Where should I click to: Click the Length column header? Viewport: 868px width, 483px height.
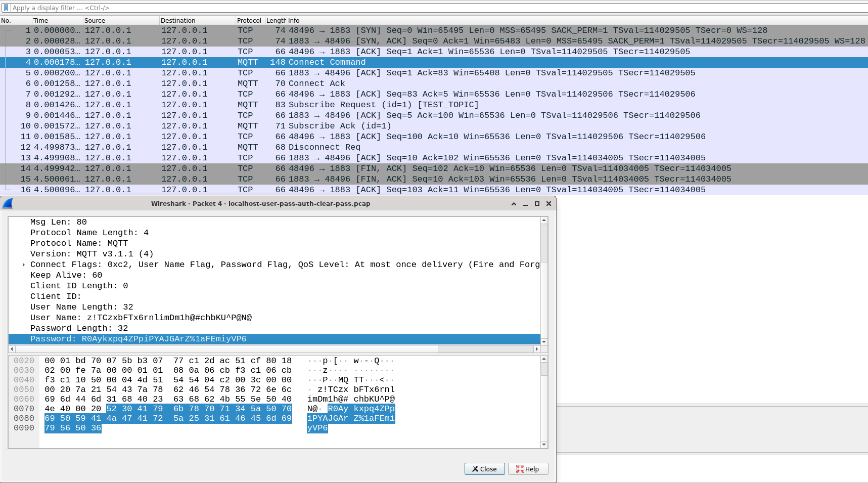tap(275, 20)
